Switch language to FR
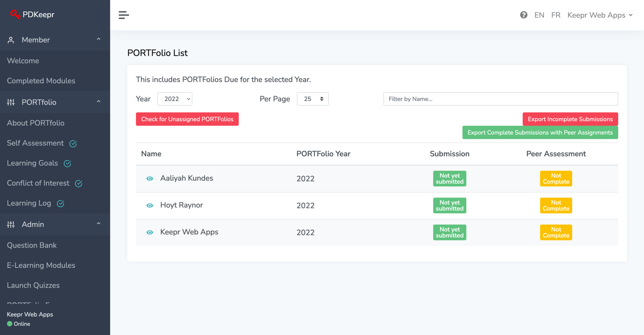Screen dimensions: 644x335 [x=556, y=15]
